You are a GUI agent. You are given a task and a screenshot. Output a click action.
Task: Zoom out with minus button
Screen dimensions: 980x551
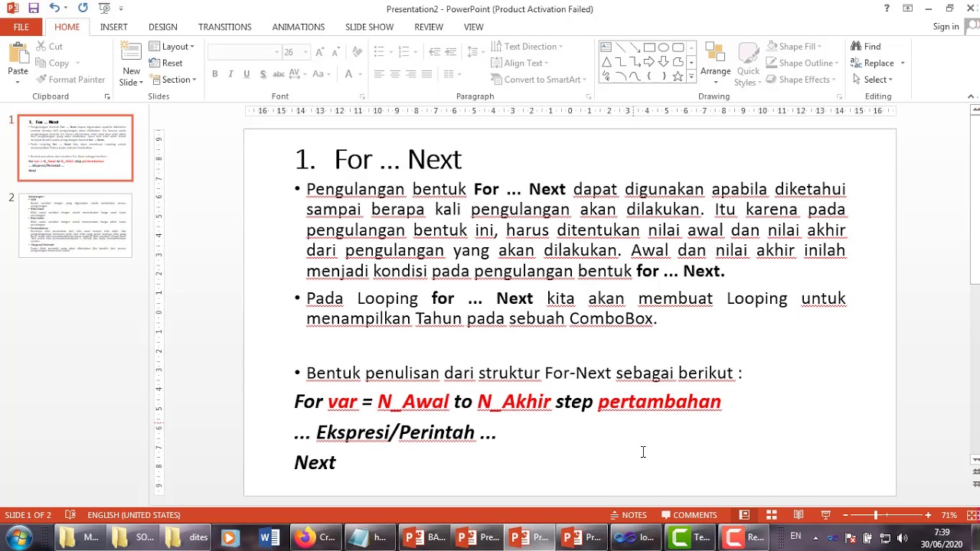coord(847,515)
